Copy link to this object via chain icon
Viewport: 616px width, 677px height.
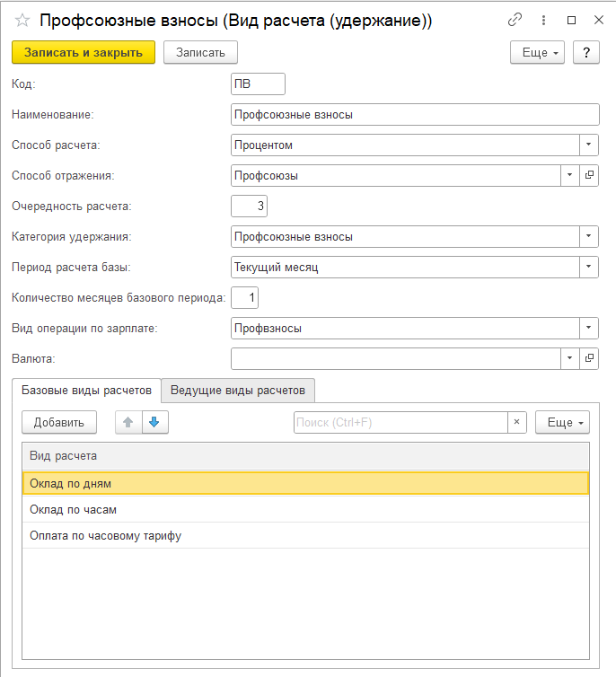[515, 20]
